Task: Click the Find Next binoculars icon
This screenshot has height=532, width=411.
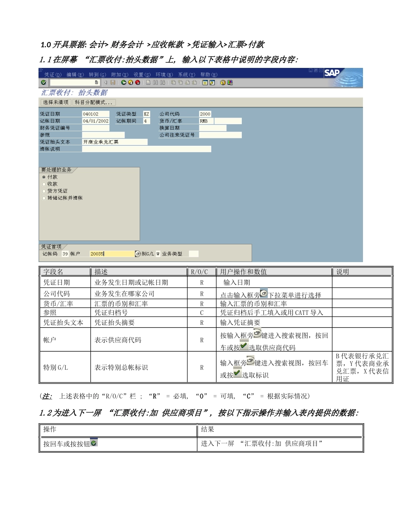Action: coord(163,82)
